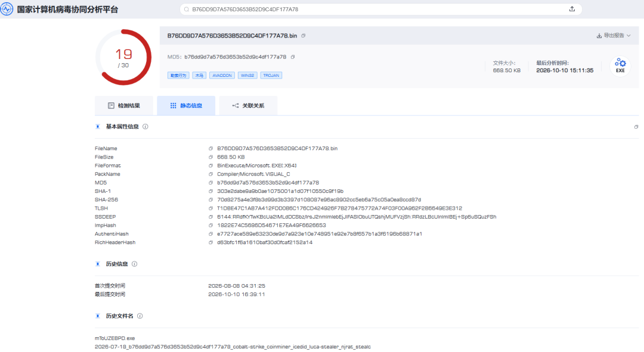This screenshot has height=352, width=644.
Task: Click the AVADDON tag
Action: tap(222, 76)
